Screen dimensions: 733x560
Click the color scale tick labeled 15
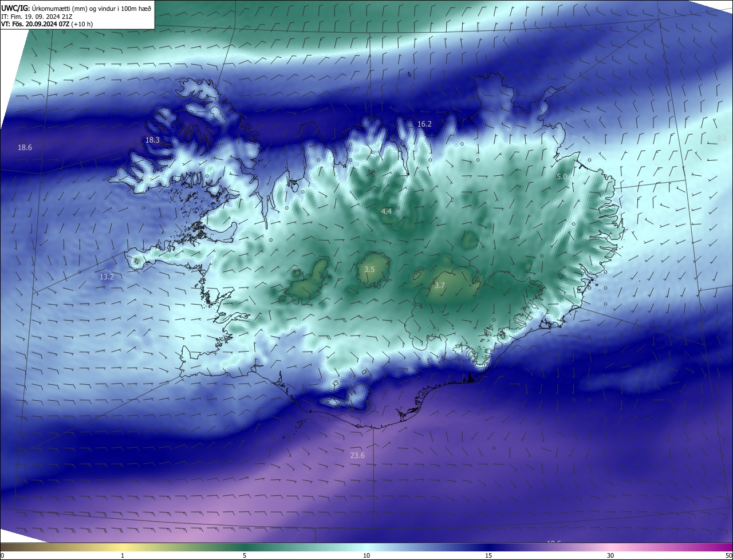(x=488, y=555)
